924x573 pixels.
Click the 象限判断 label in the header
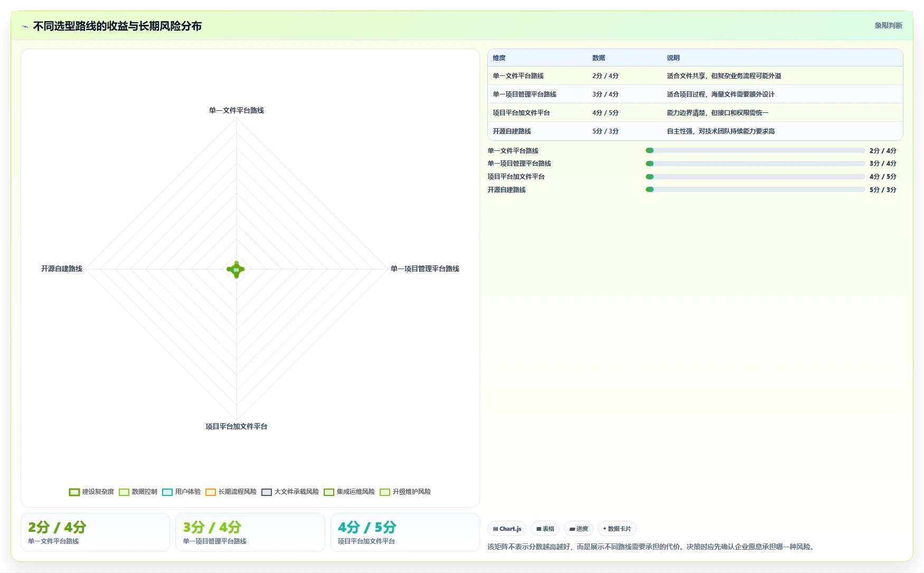888,25
